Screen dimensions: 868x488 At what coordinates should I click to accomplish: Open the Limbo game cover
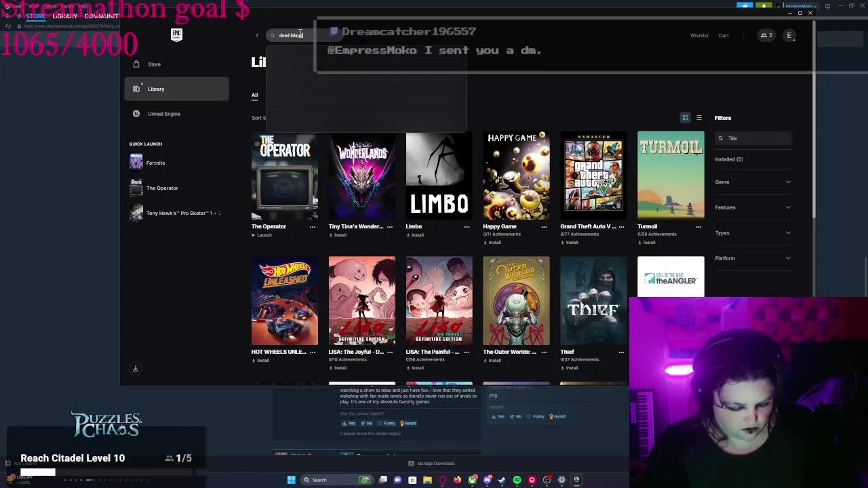click(x=439, y=176)
